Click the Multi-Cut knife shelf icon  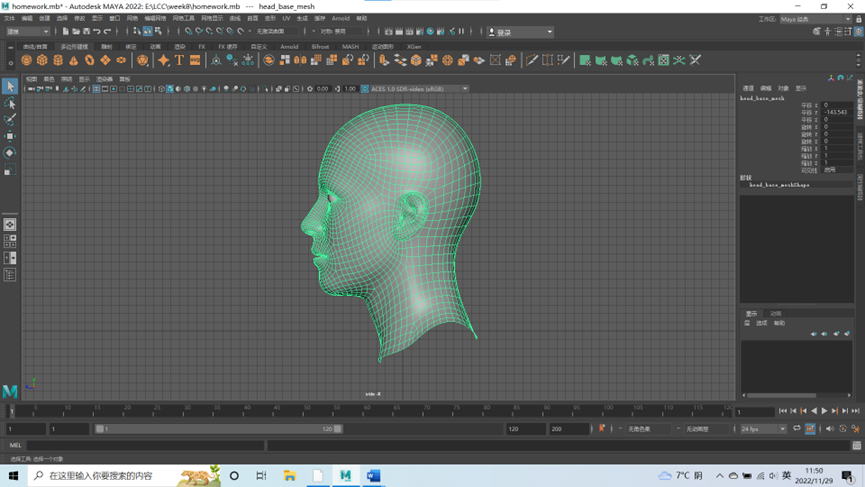(532, 61)
